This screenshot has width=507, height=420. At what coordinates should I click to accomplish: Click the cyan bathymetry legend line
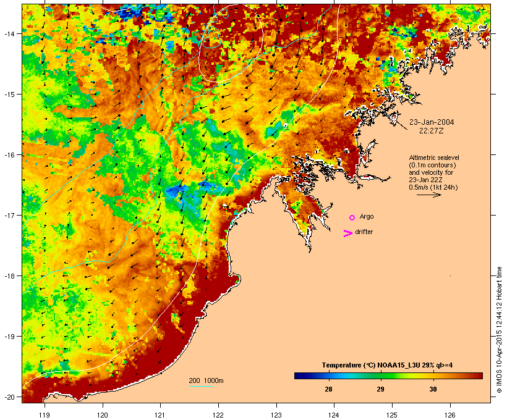point(201,386)
